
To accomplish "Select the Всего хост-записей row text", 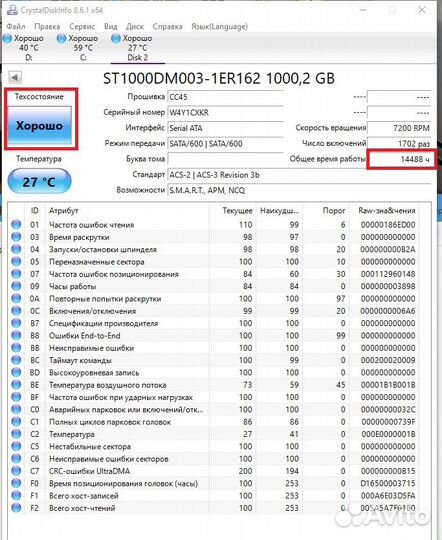I will (83, 496).
